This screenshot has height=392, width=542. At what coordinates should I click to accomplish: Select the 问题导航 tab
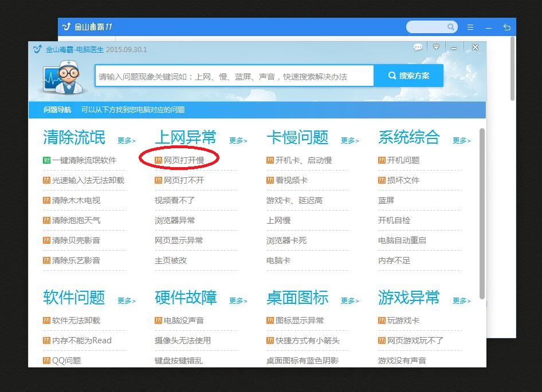(x=57, y=110)
